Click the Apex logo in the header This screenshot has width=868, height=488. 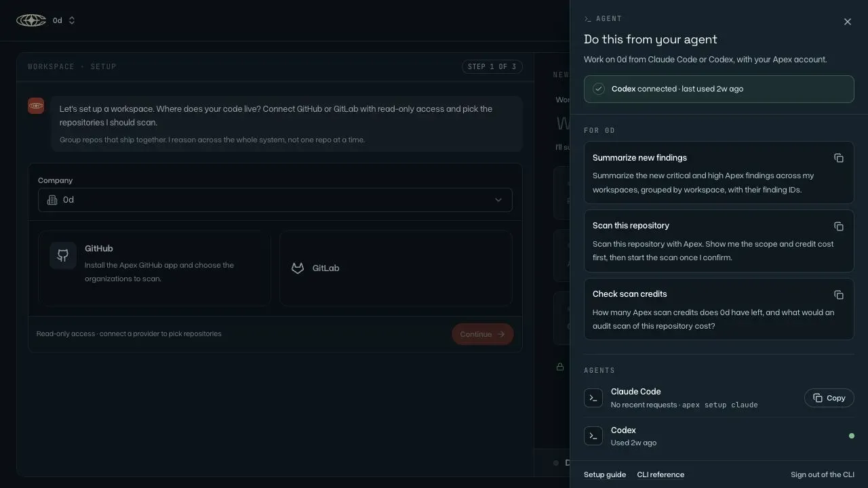31,20
